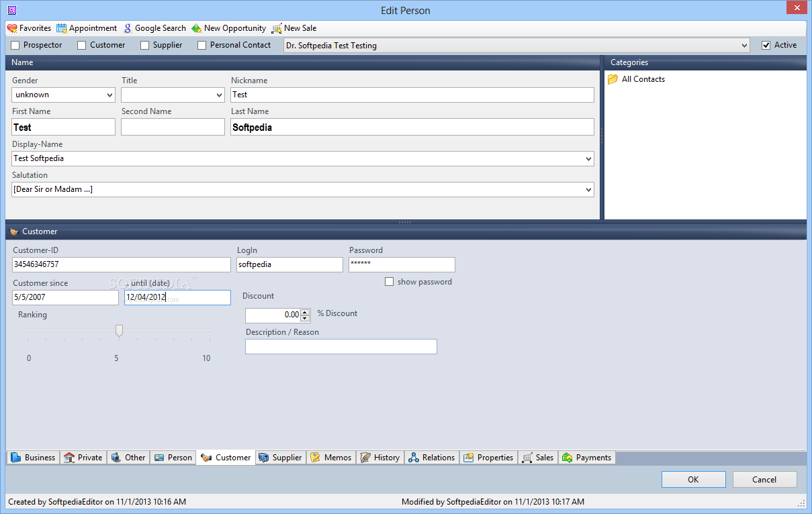This screenshot has height=514, width=812.
Task: Click the Business tab building icon
Action: click(16, 458)
